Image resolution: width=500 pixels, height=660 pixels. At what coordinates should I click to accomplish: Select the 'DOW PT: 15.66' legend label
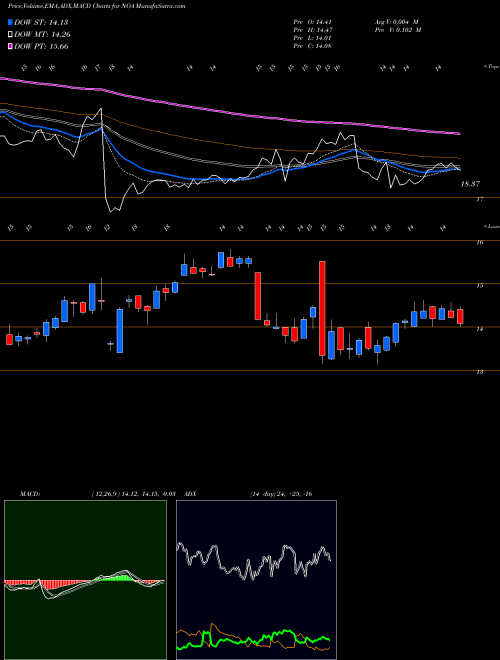tap(41, 47)
